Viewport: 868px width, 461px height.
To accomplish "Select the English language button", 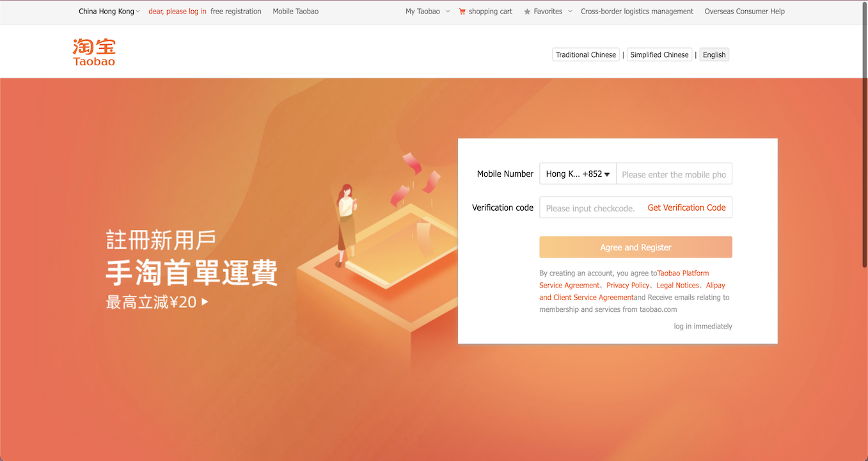I will (714, 54).
